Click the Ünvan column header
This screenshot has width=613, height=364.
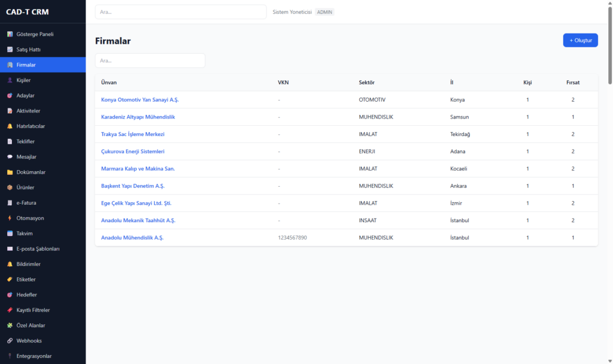point(109,83)
